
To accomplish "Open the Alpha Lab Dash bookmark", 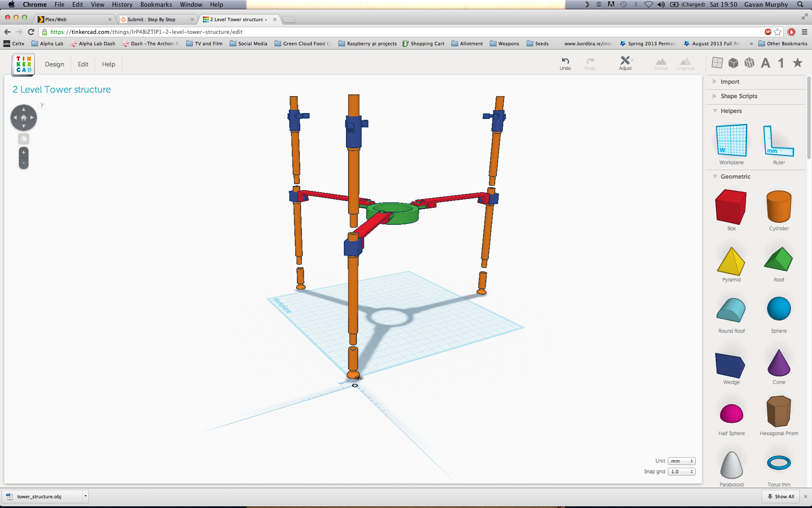I will [93, 44].
